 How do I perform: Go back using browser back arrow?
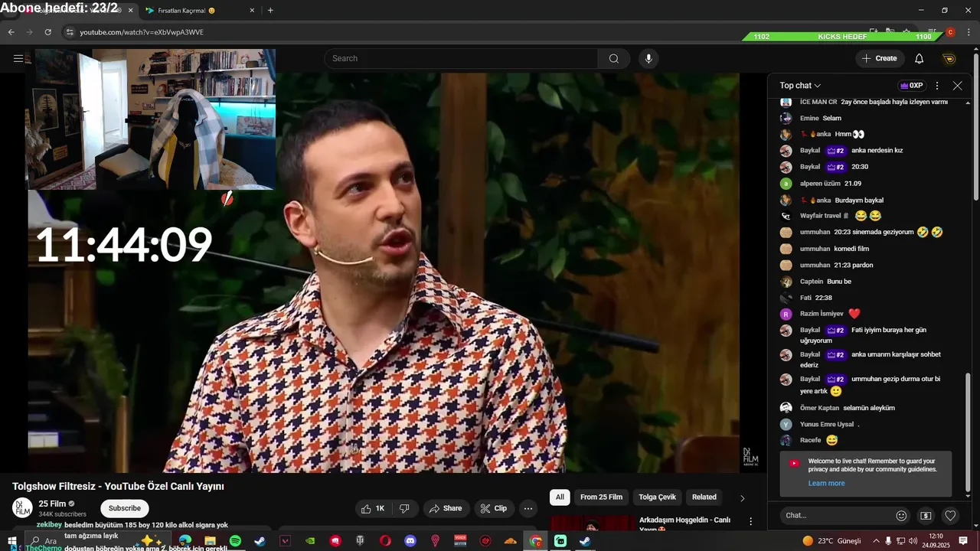pos(11,32)
